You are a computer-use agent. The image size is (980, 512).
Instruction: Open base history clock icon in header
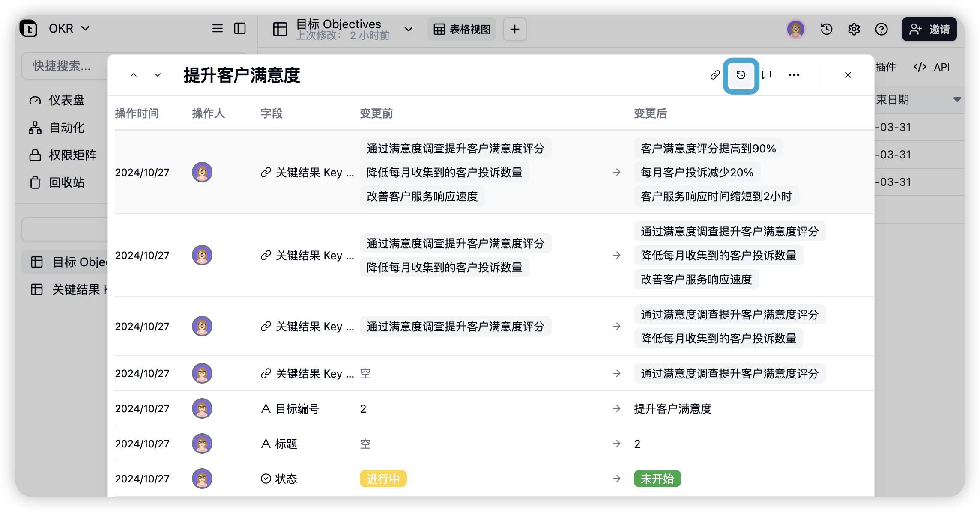[x=826, y=29]
